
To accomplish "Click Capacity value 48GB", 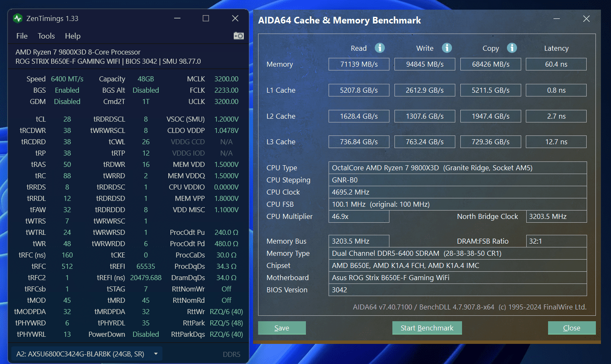I will click(x=146, y=79).
